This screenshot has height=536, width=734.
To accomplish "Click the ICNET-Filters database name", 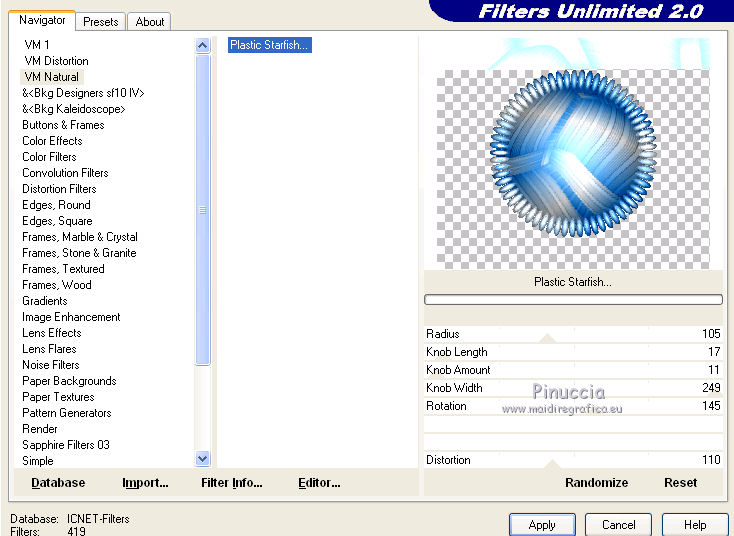I will point(98,519).
